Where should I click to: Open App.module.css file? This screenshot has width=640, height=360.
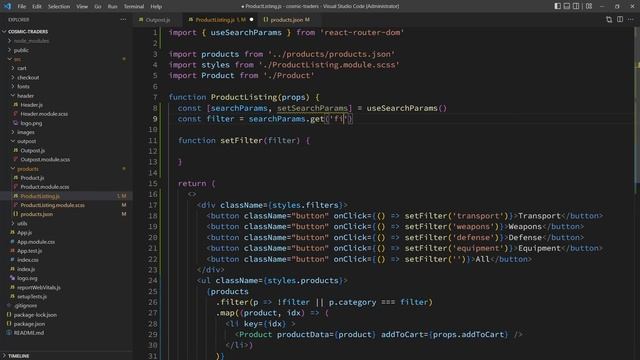(x=36, y=242)
